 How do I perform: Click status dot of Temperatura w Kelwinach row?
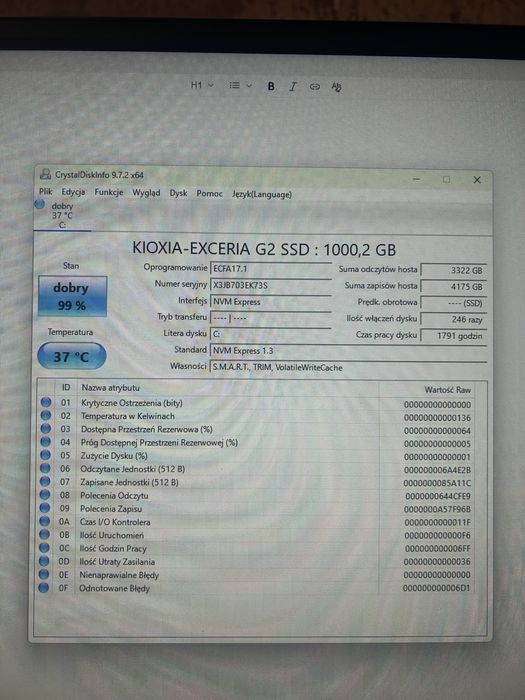tap(46, 415)
